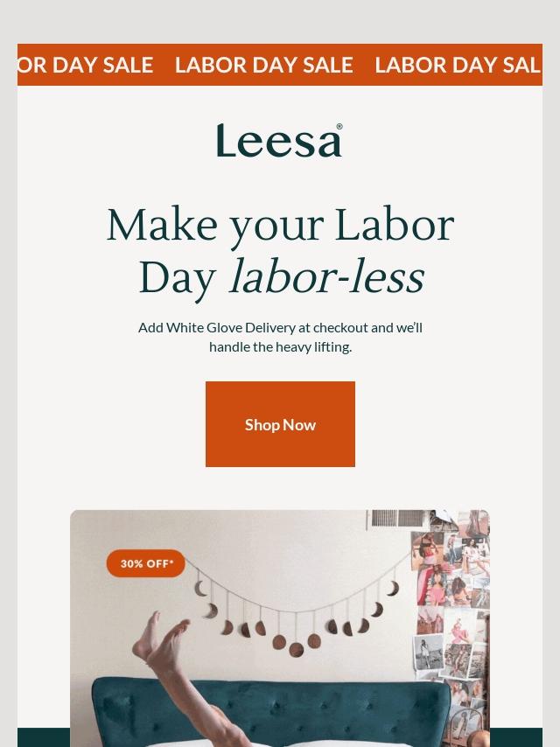Click the right cut-off 'LABOR DAY SAL' banner text

[458, 65]
